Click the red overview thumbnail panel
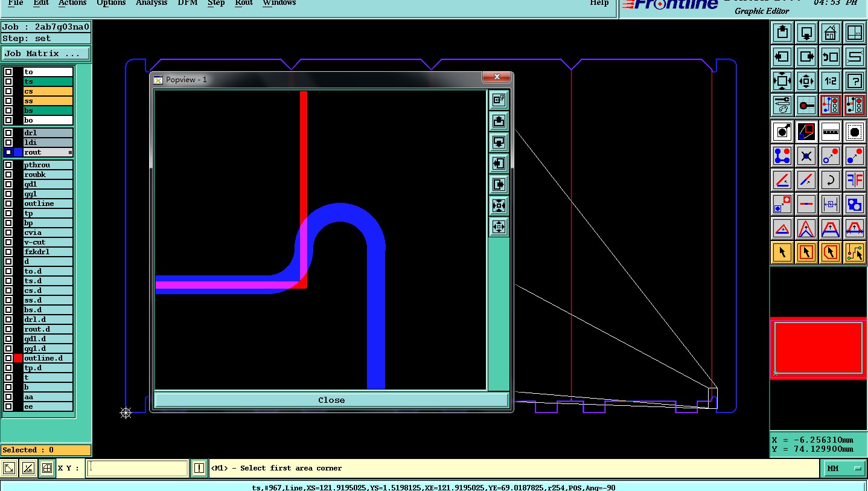The image size is (868, 491). click(x=819, y=348)
